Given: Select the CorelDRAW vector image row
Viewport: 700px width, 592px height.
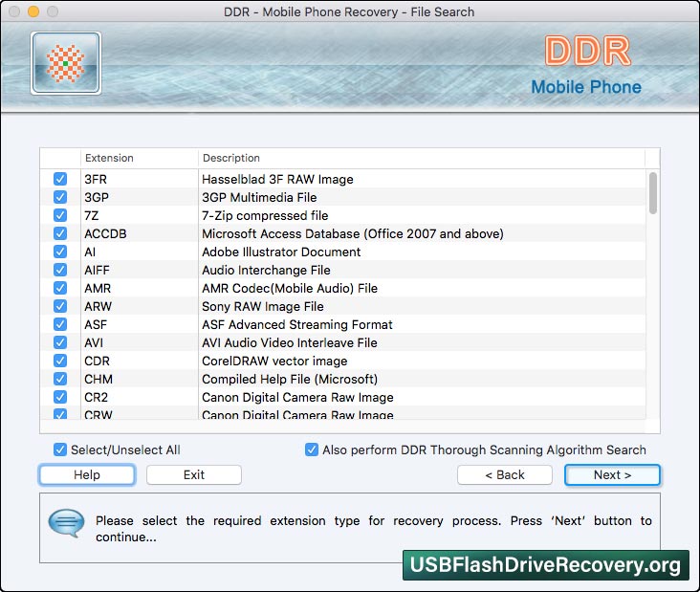Looking at the screenshot, I should [343, 361].
